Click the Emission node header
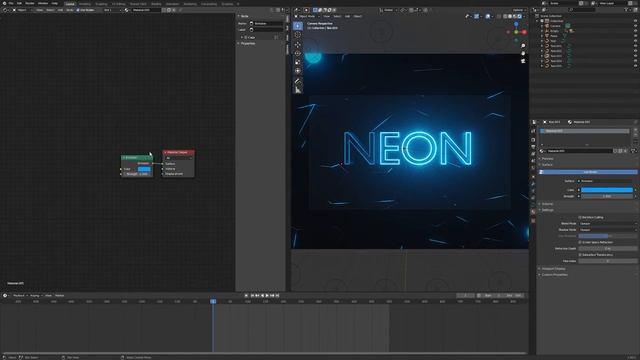This screenshot has height=360, width=640. tap(137, 157)
